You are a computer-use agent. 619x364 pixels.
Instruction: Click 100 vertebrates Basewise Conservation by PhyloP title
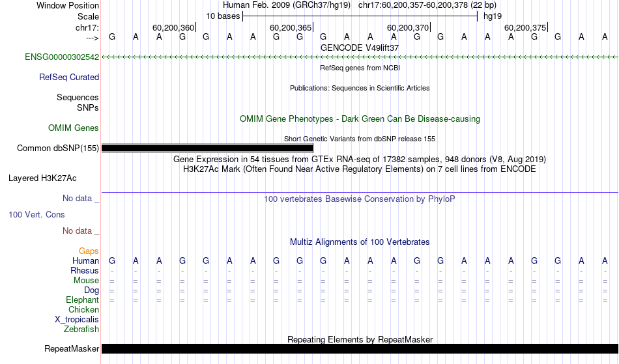360,199
